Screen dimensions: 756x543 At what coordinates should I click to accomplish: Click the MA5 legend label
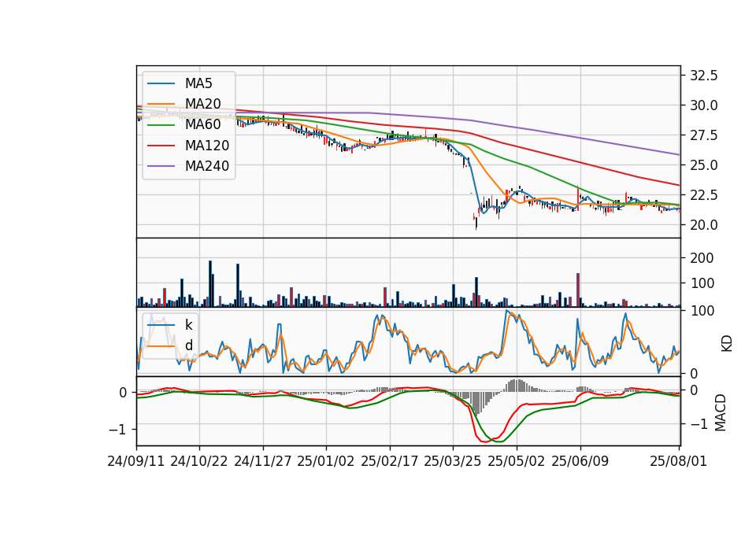tap(198, 83)
